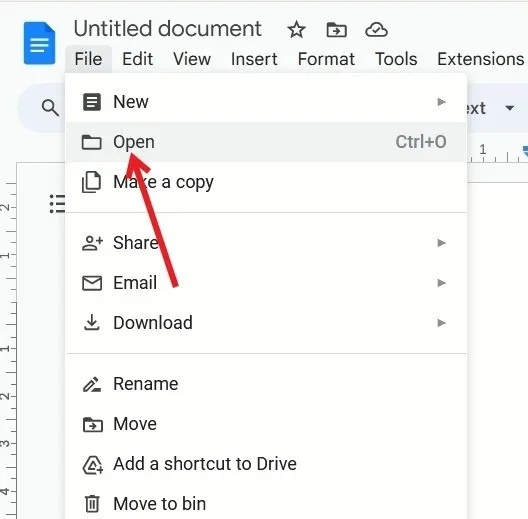528x519 pixels.
Task: Star the Untitled document
Action: click(296, 29)
